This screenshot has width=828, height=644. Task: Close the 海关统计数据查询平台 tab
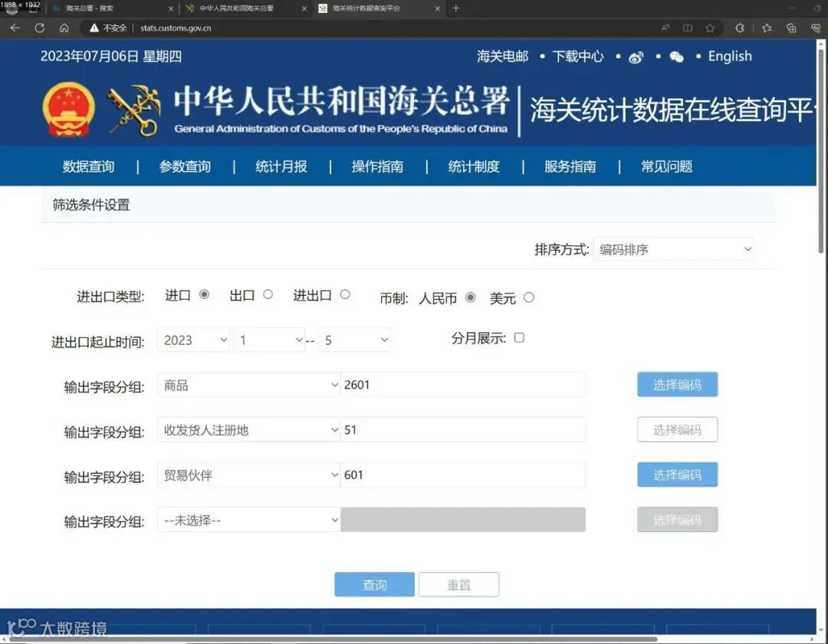[437, 8]
